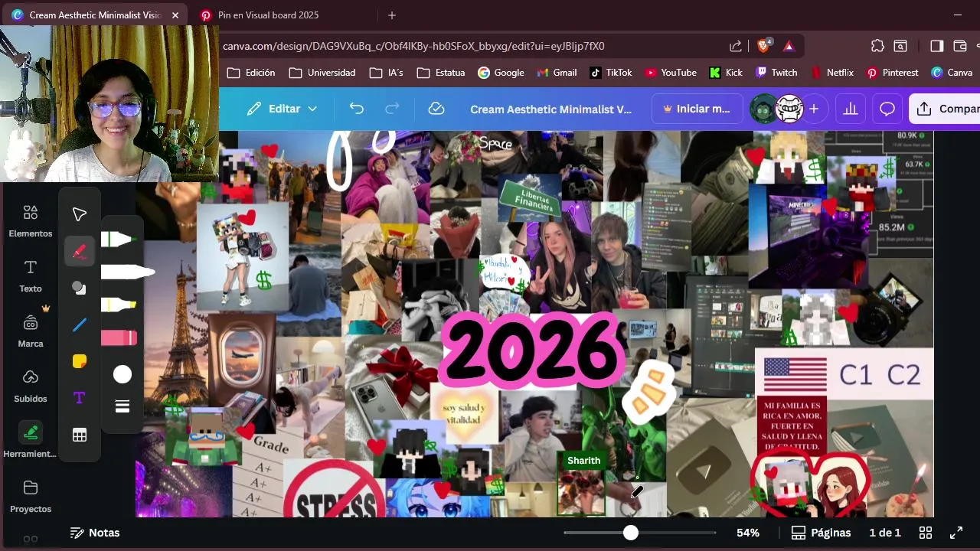The width and height of the screenshot is (980, 551).
Task: Pick the yellow highlighter
Action: click(119, 305)
